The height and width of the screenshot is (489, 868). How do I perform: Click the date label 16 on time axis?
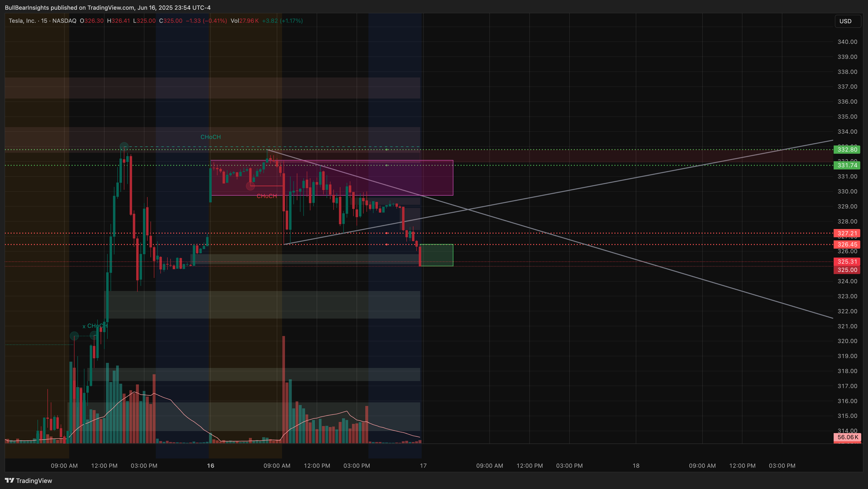(x=211, y=466)
